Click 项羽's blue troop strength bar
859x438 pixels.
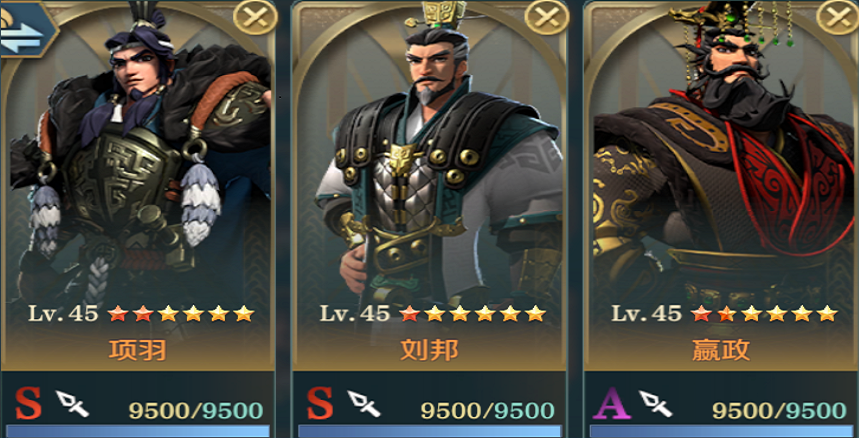(138, 431)
